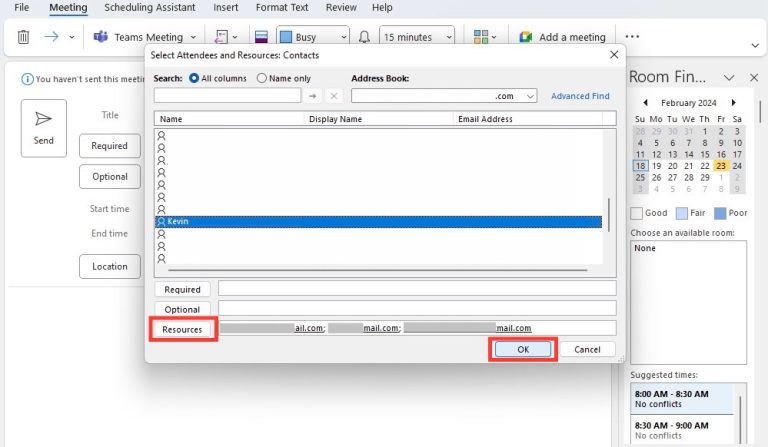Open the Advanced Find link

[579, 96]
